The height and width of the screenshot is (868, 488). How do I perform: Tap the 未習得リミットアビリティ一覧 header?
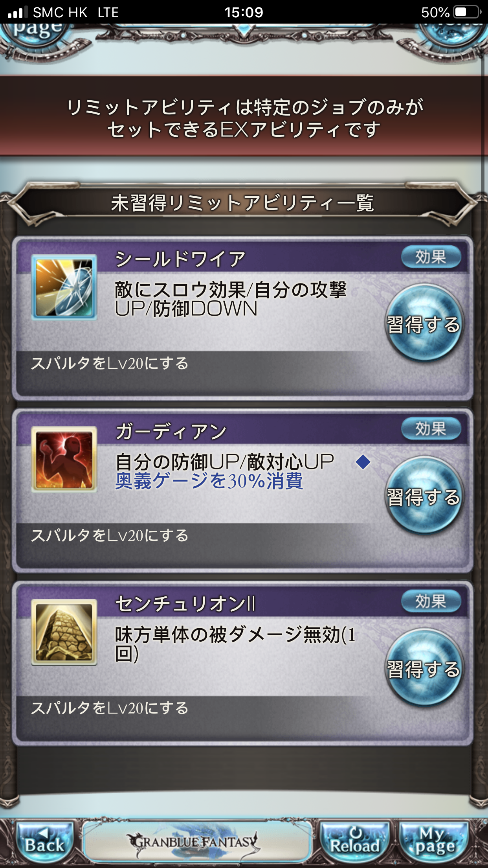coord(242,203)
